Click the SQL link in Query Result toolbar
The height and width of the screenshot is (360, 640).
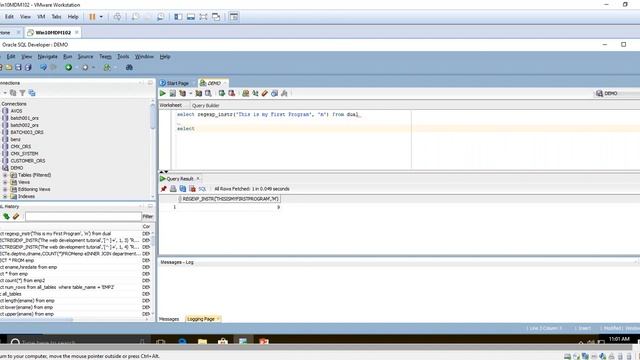coord(202,189)
